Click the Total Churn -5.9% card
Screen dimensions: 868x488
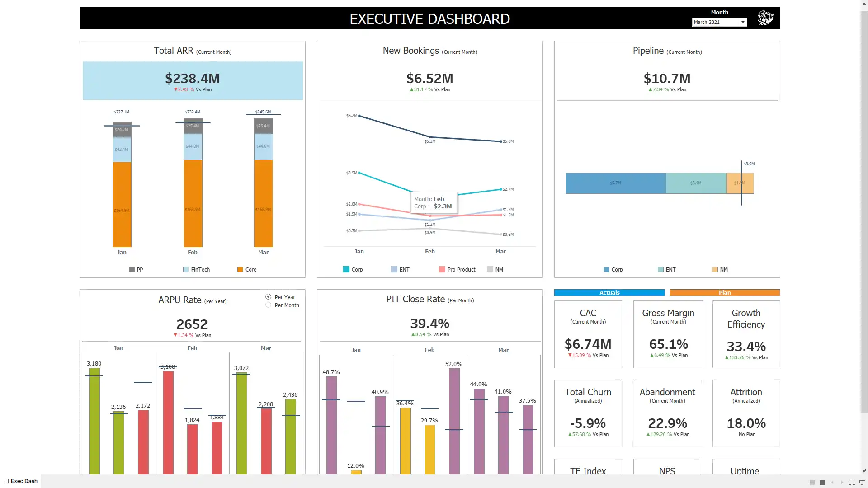coord(588,413)
